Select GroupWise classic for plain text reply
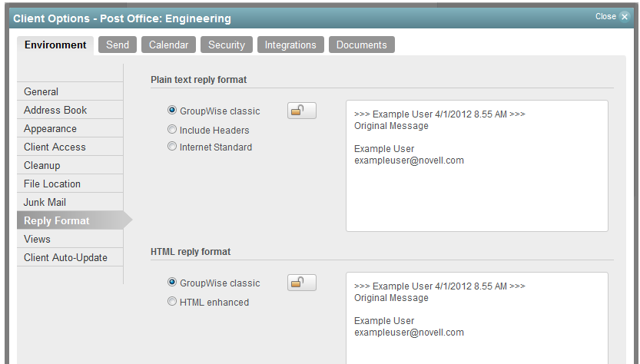The height and width of the screenshot is (364, 640). [x=172, y=111]
